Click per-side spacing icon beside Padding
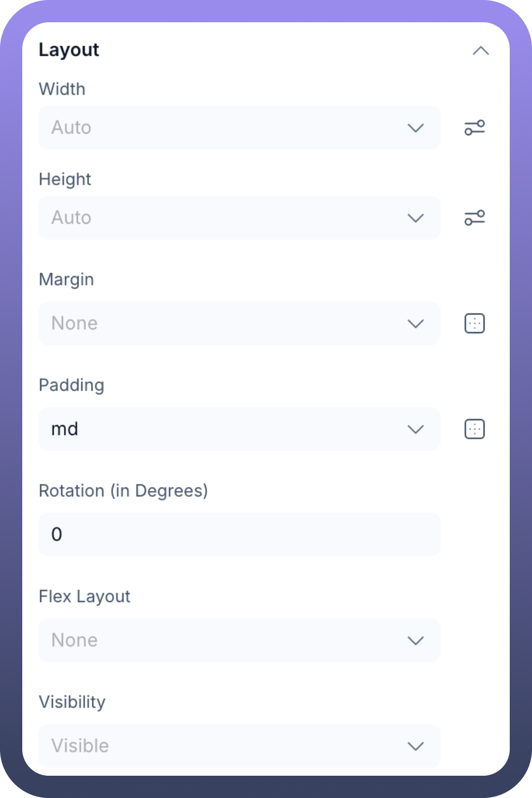 click(x=475, y=429)
